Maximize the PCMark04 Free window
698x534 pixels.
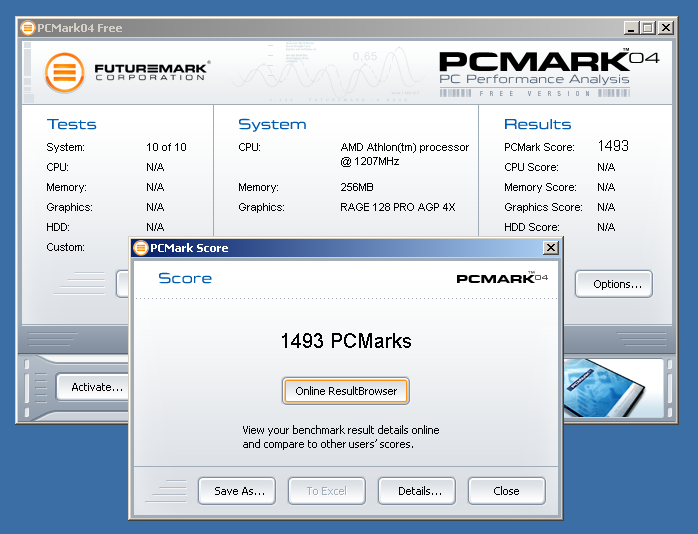[x=648, y=28]
